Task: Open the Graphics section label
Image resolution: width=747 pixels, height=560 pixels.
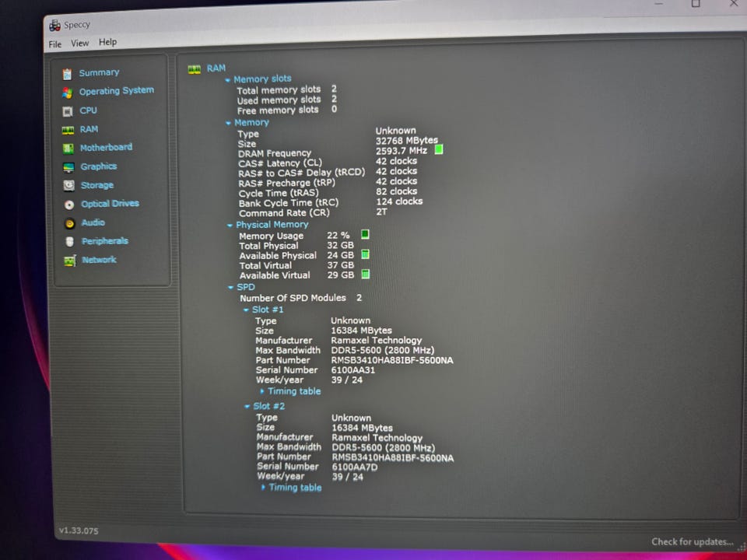Action: coord(99,166)
